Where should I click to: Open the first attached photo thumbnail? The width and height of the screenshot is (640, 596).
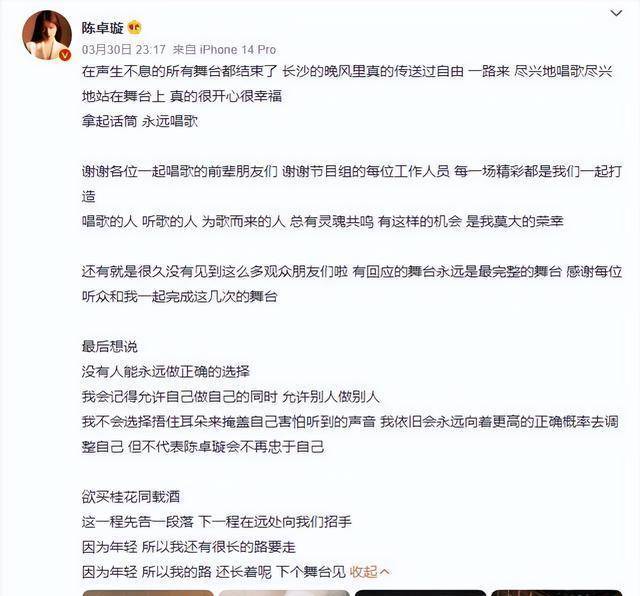148,593
